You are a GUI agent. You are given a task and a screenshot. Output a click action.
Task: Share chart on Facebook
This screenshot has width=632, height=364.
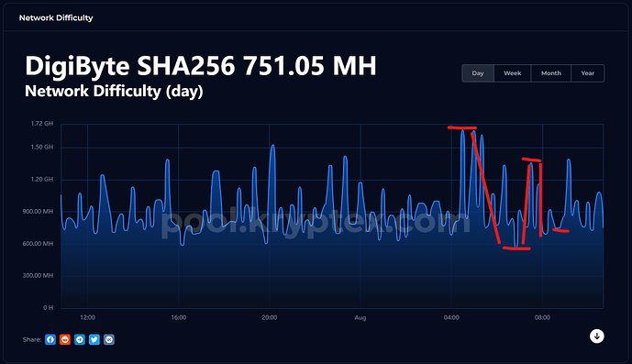tap(50, 339)
